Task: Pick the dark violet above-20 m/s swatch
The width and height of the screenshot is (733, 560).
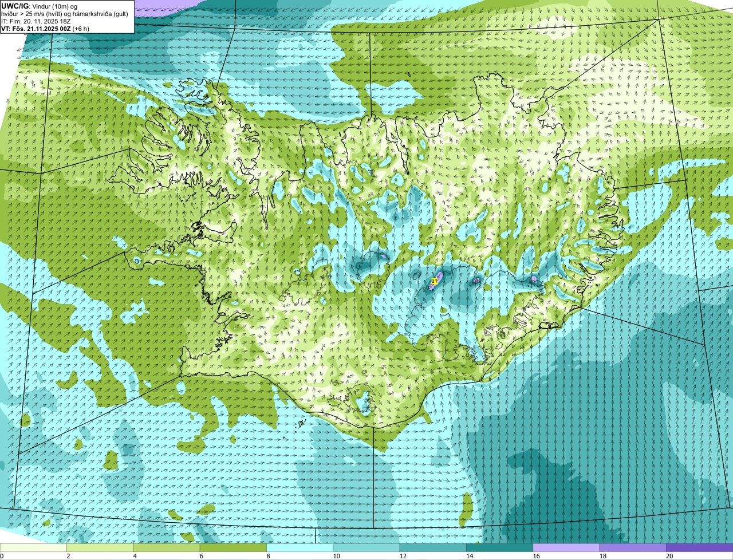Action: 700,548
